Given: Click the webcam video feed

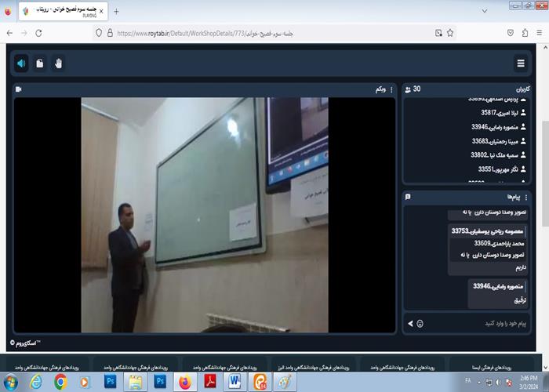Looking at the screenshot, I should point(205,215).
